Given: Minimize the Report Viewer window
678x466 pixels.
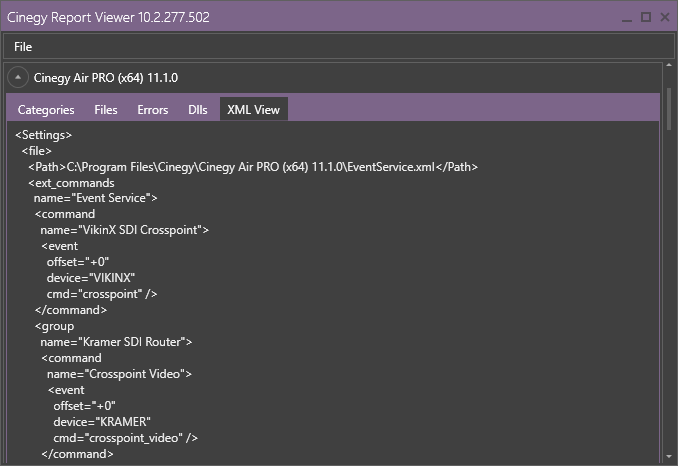Looking at the screenshot, I should click(627, 17).
